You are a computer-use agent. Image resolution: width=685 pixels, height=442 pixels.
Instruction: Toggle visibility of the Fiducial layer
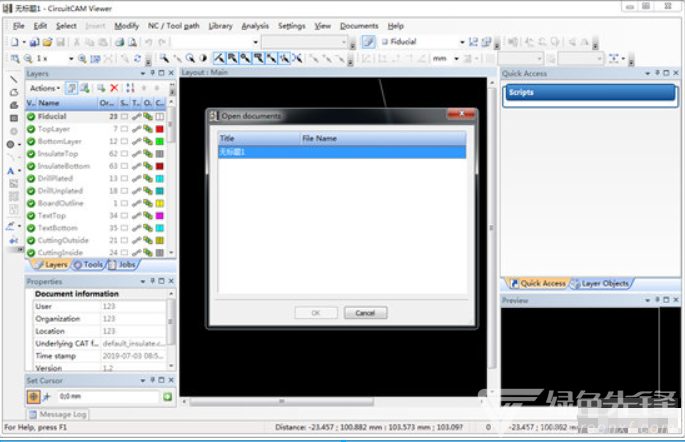[31, 117]
